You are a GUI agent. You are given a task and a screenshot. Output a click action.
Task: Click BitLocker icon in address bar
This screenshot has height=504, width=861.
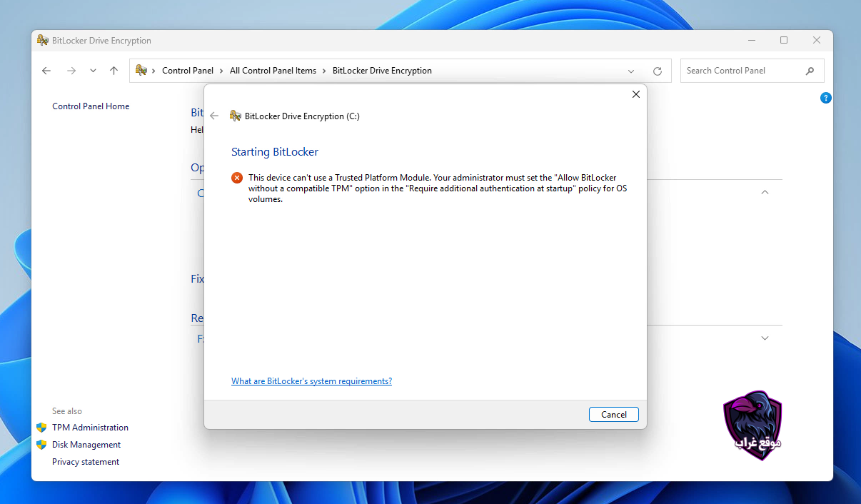[141, 70]
